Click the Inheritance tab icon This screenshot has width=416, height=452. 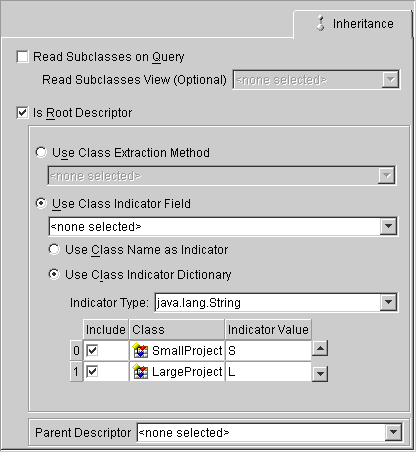tap(321, 23)
